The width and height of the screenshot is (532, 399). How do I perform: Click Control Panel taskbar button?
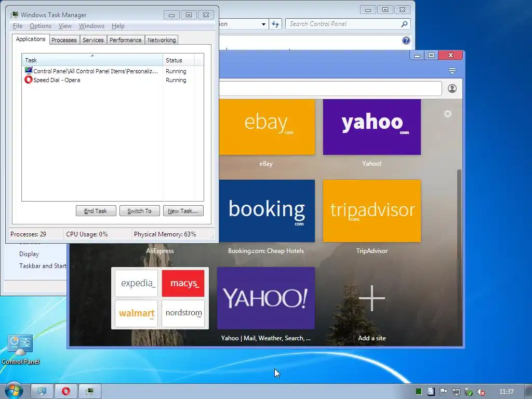coord(42,391)
